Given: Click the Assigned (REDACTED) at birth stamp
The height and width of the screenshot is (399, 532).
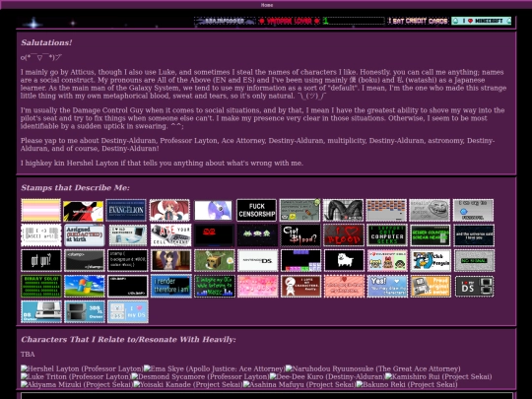Looking at the screenshot, I should (x=84, y=235).
